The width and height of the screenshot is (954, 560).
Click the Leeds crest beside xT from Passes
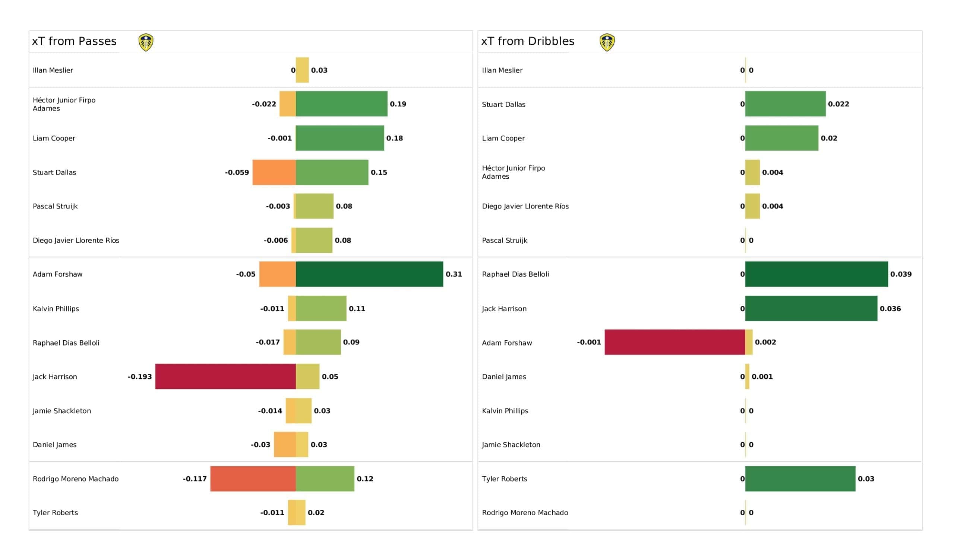(x=146, y=42)
